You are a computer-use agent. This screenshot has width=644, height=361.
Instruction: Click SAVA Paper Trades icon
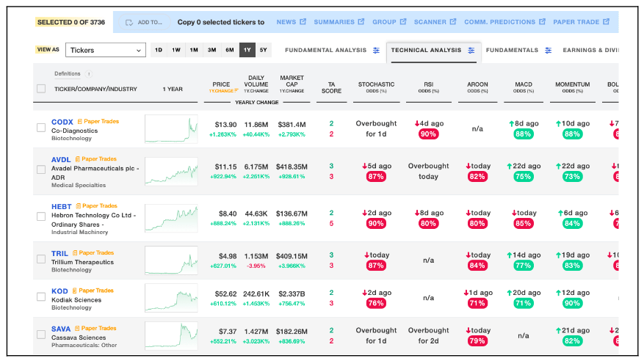[77, 328]
